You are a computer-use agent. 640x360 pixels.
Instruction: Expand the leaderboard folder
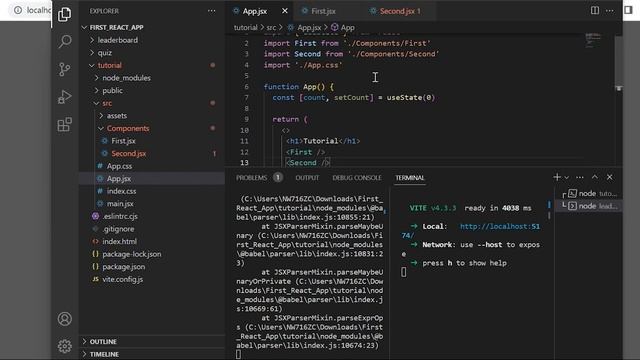coord(118,40)
